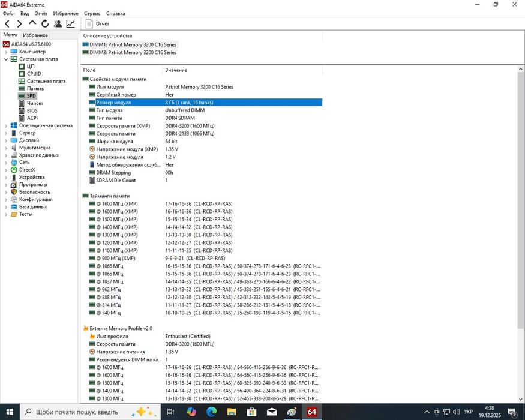
Task: Collapse the Системная плата tree node
Action: pyautogui.click(x=5, y=59)
